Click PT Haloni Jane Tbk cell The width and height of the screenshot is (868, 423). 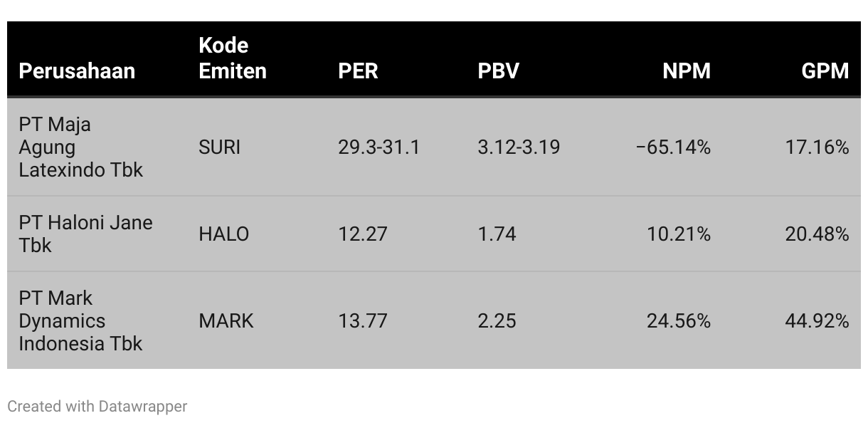tap(85, 234)
